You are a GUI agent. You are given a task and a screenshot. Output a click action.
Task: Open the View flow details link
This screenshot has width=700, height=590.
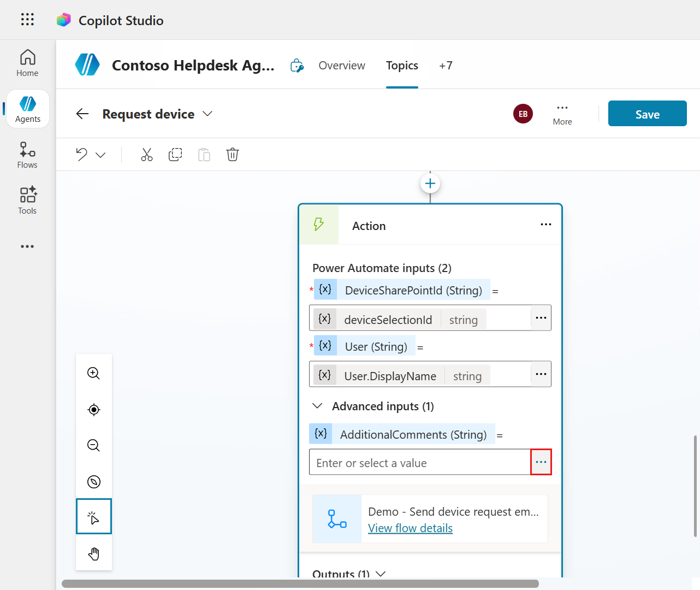pyautogui.click(x=410, y=528)
